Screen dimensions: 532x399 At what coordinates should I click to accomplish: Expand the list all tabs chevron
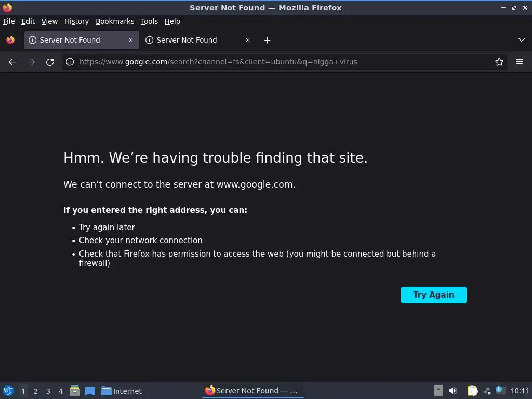click(x=522, y=40)
